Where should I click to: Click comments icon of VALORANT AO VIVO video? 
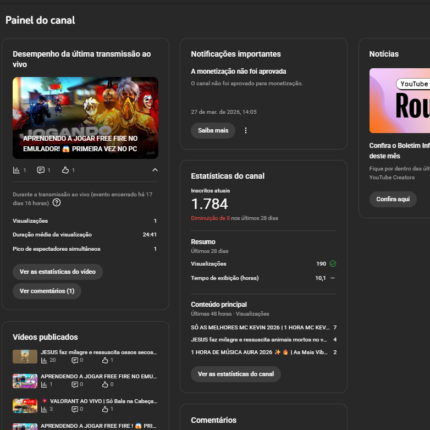[75, 409]
